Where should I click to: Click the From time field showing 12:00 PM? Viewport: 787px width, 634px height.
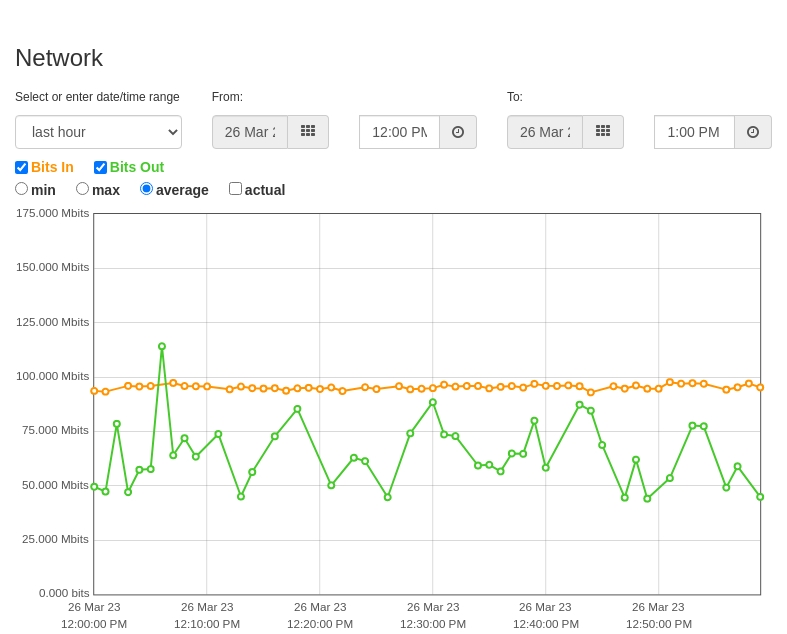tap(400, 132)
